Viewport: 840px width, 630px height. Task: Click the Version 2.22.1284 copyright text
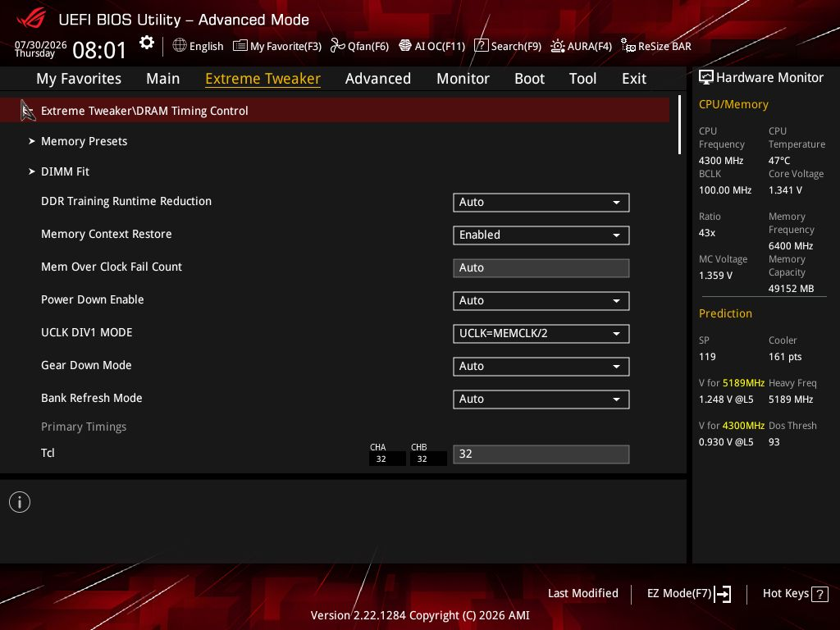pyautogui.click(x=420, y=615)
